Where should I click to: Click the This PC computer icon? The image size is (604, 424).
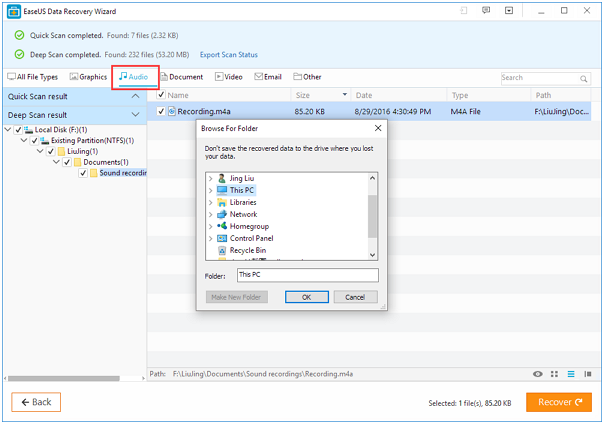pyautogui.click(x=222, y=190)
